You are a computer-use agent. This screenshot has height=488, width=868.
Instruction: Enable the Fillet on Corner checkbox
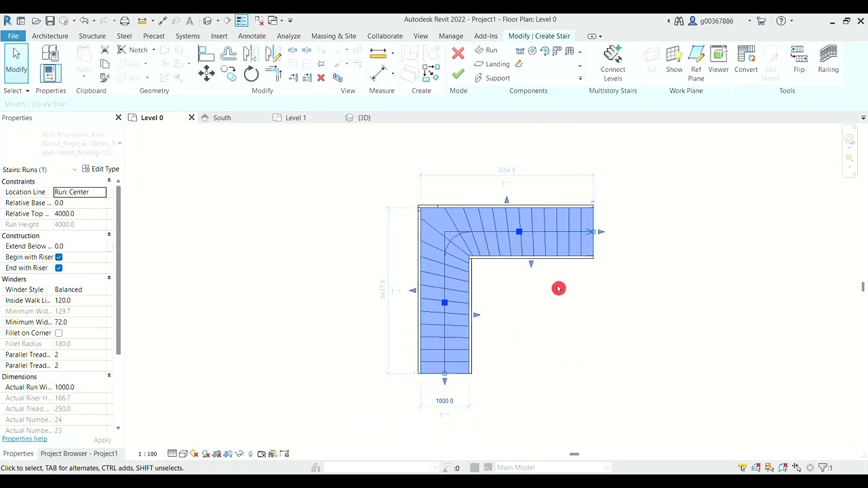click(59, 333)
